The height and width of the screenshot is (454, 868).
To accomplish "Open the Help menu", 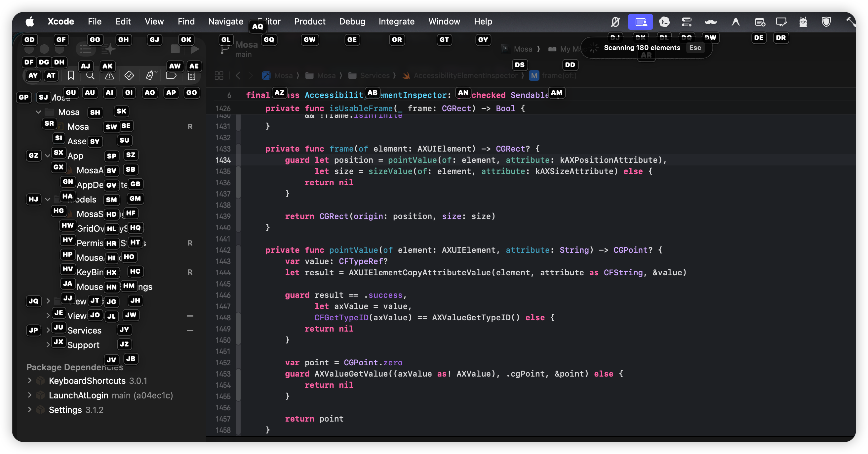I will (x=483, y=22).
